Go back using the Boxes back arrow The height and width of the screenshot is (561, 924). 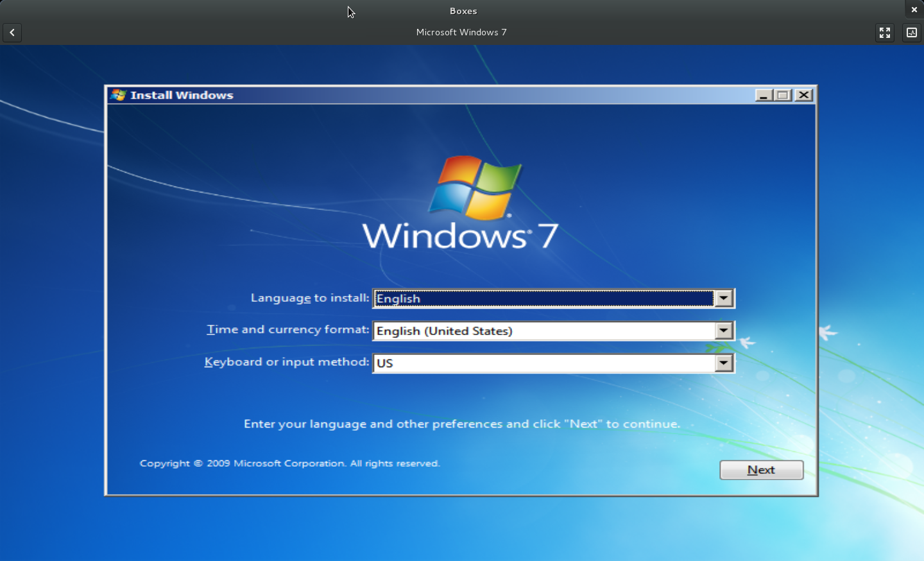(x=12, y=33)
